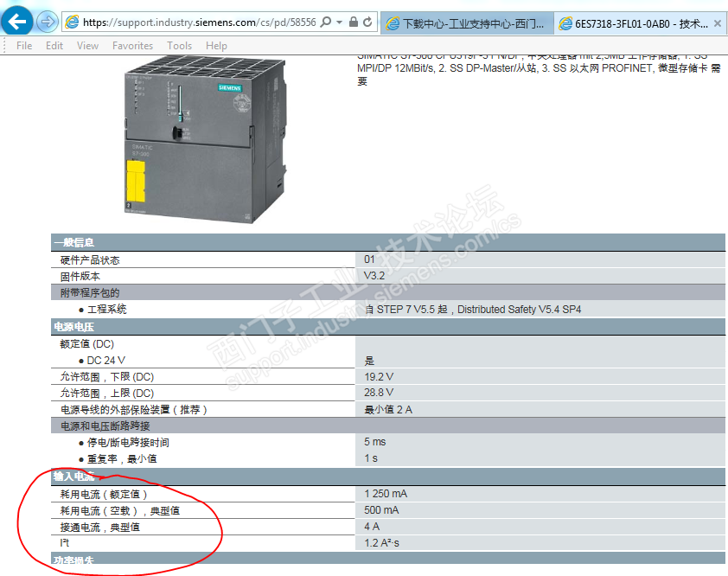Image resolution: width=728 pixels, height=576 pixels.
Task: Click the 允许范围，上限 (DC) label
Action: tap(107, 393)
